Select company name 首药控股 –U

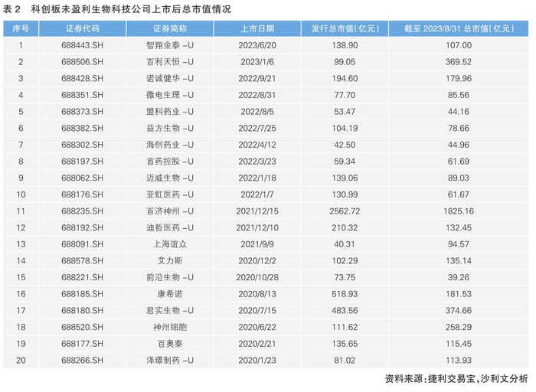(170, 162)
